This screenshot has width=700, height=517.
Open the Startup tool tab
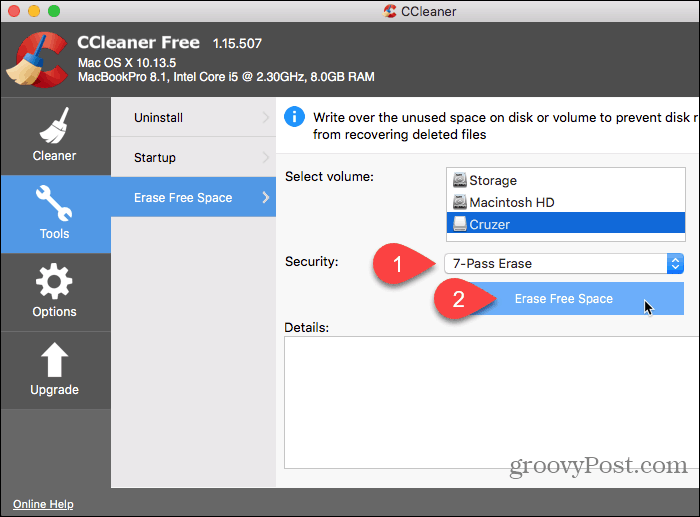click(193, 157)
